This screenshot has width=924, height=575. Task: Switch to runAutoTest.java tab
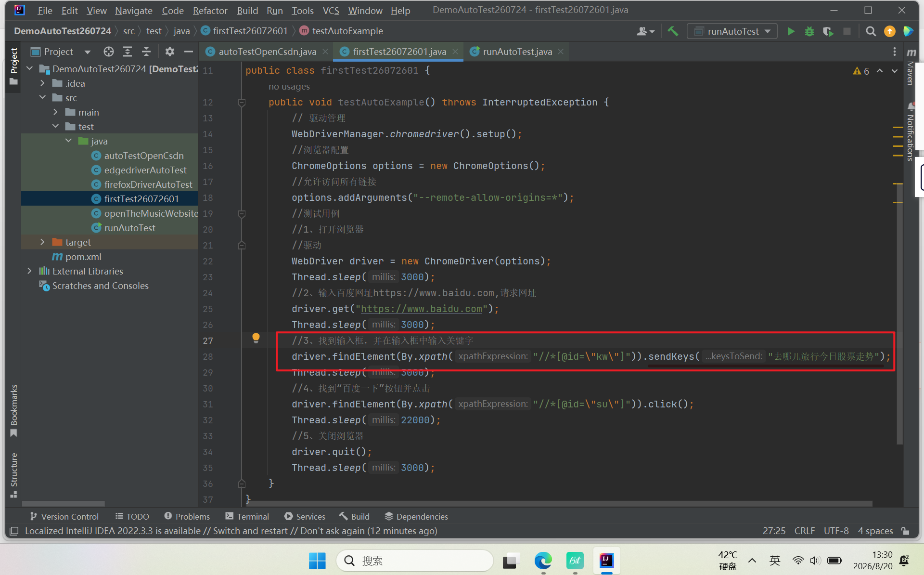pyautogui.click(x=517, y=52)
